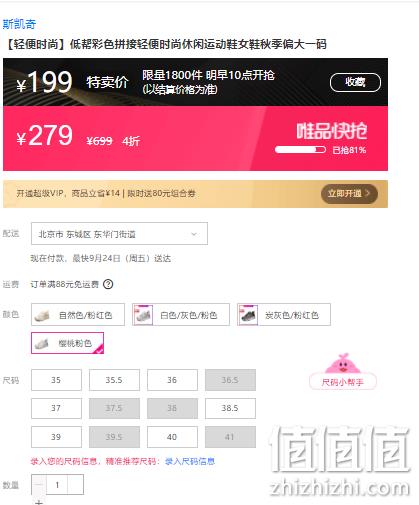Click the shipping fee question mark icon
419x505 pixels.
tap(108, 284)
